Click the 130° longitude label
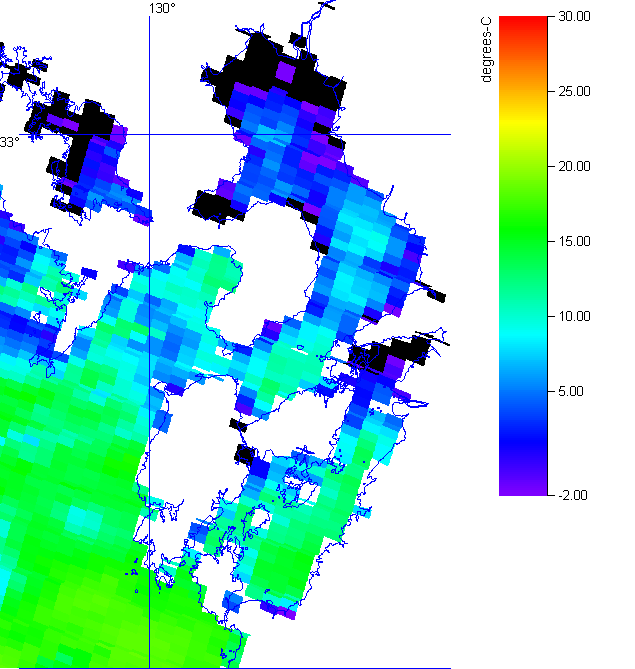 click(x=162, y=9)
